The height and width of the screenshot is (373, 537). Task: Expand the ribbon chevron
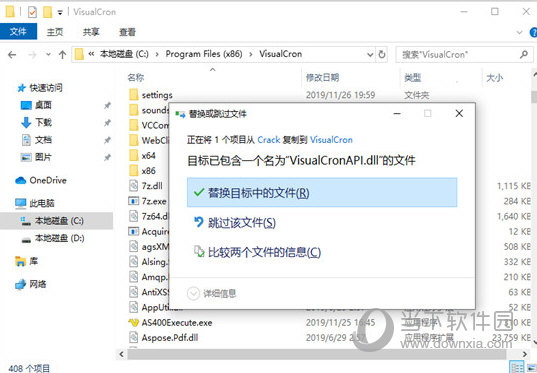[x=519, y=33]
